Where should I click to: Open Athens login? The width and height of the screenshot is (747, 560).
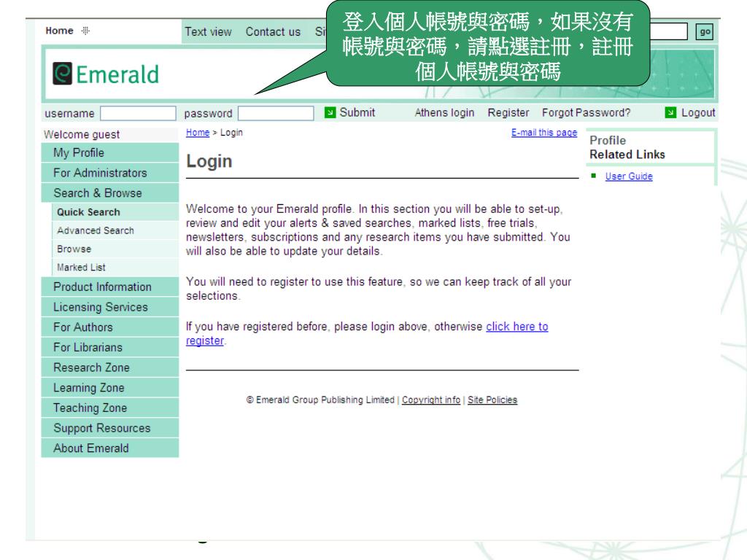point(444,113)
